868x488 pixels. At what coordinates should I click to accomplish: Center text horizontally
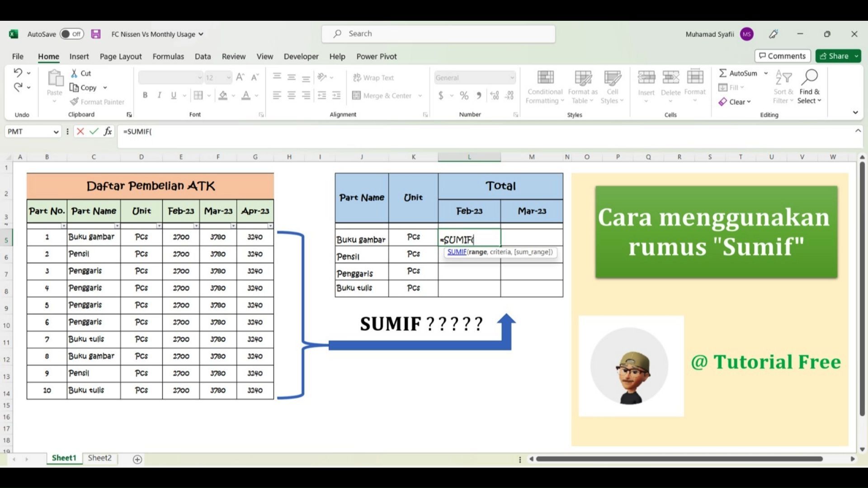(x=292, y=95)
